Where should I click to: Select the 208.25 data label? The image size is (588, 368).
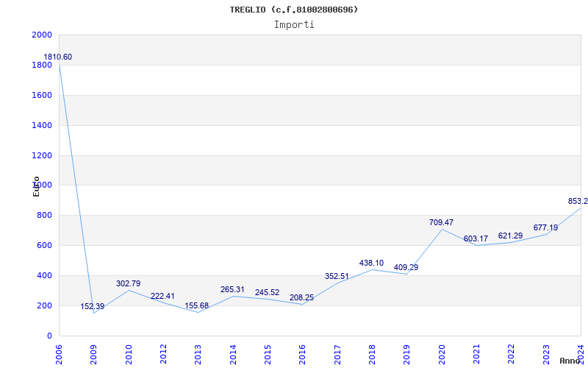pyautogui.click(x=301, y=298)
